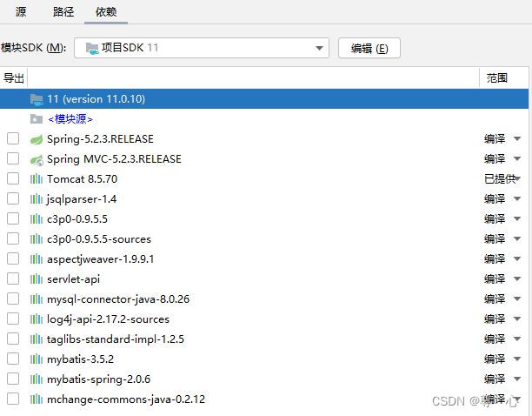Click the Spring-5.2.3.RELEASE leaf icon
Image resolution: width=532 pixels, height=416 pixels.
(37, 139)
